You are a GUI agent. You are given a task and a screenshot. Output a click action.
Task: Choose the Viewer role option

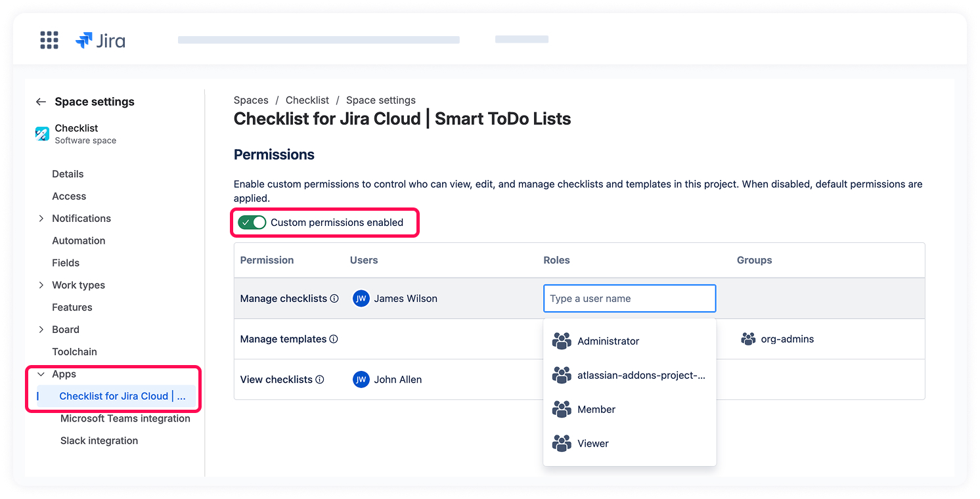click(x=592, y=444)
